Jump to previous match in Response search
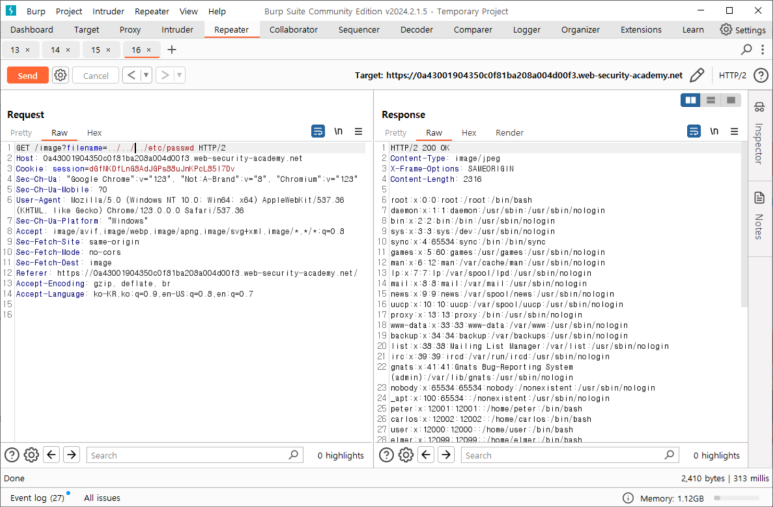Screen dimensions: 773x507 (x=426, y=454)
